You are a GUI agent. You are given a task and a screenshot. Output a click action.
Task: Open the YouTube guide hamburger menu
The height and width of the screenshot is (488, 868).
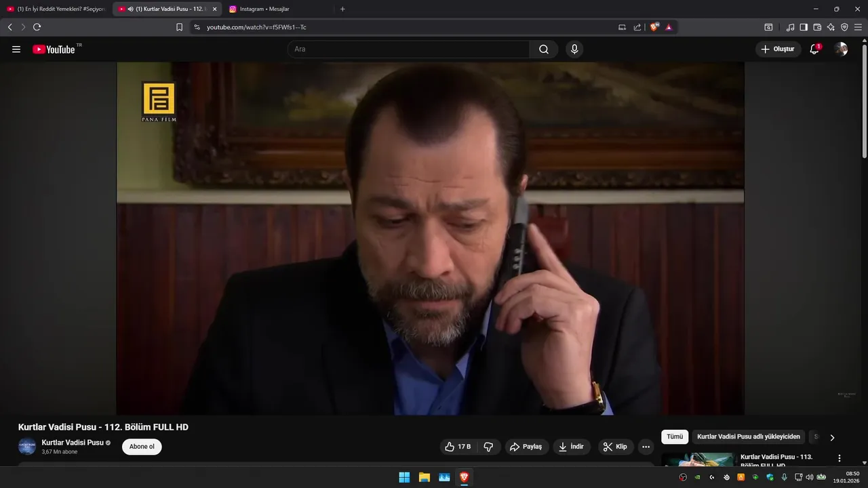[x=16, y=49]
